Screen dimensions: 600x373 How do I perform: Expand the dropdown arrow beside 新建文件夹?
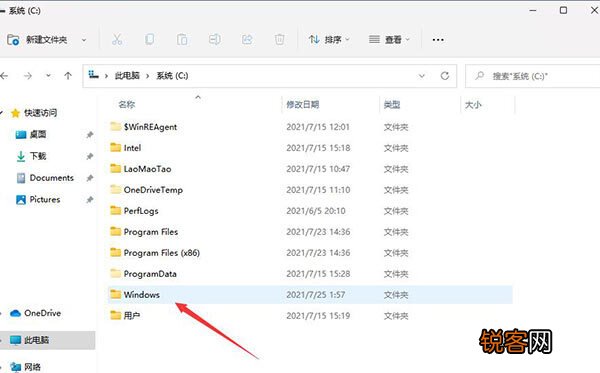click(84, 40)
